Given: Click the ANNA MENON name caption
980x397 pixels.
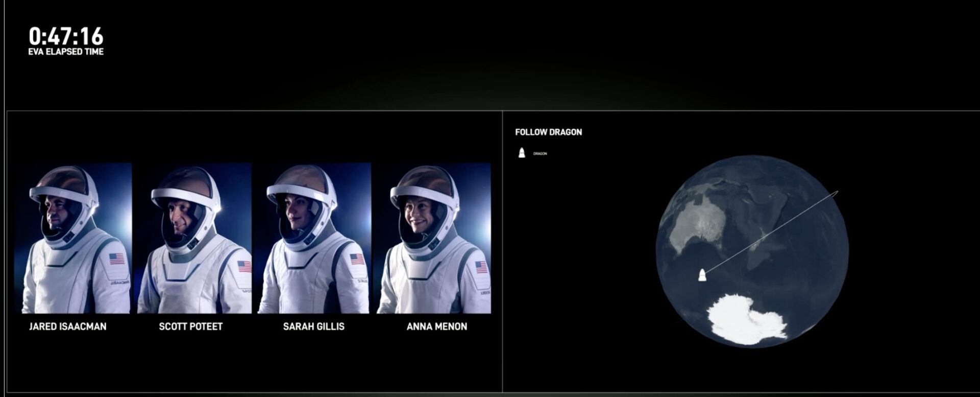Looking at the screenshot, I should click(x=437, y=326).
